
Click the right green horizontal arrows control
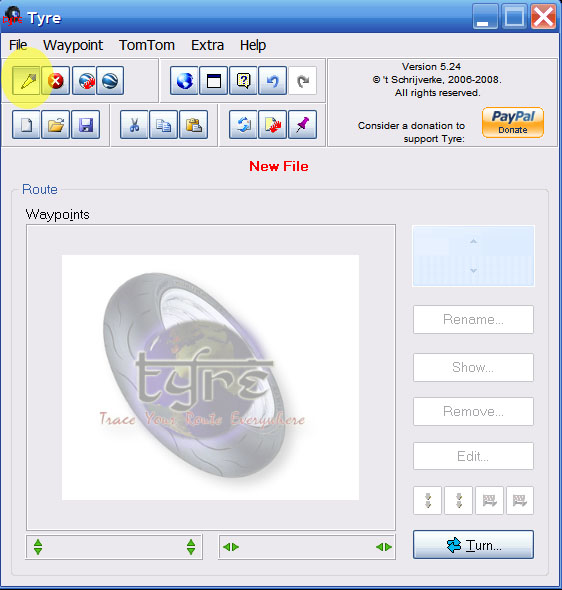(x=384, y=547)
